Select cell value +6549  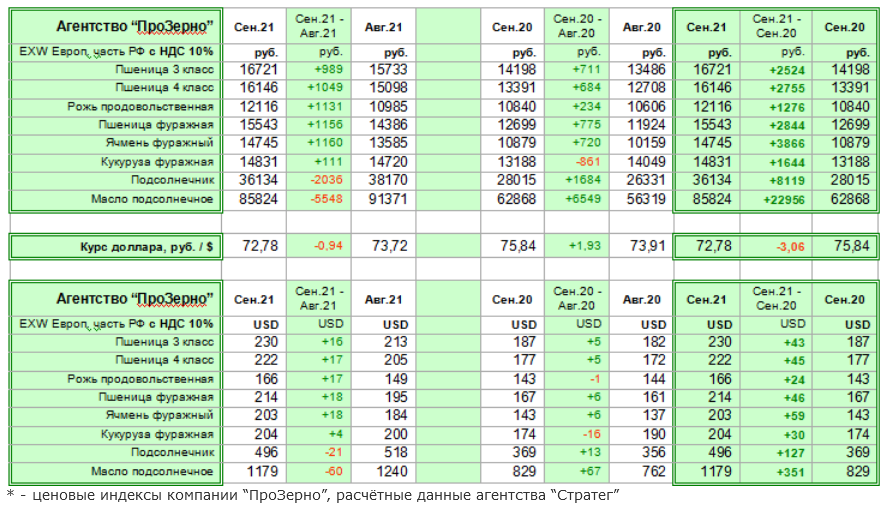point(584,199)
